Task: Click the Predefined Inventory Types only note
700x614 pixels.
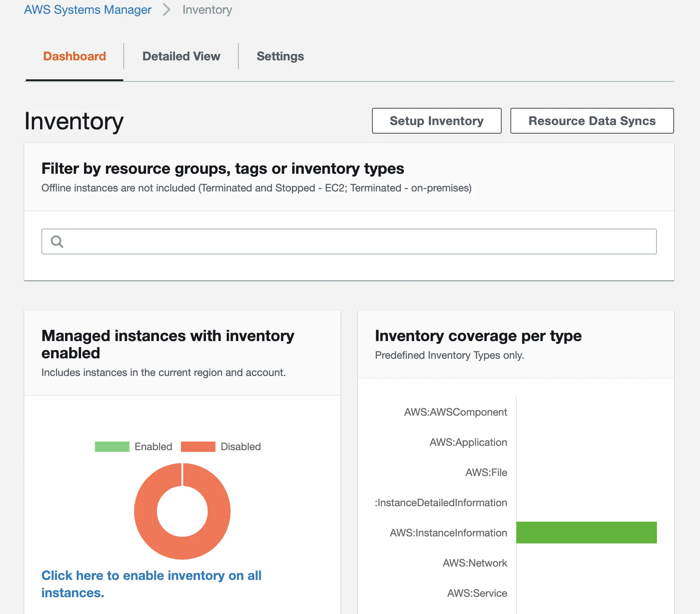Action: pos(450,355)
